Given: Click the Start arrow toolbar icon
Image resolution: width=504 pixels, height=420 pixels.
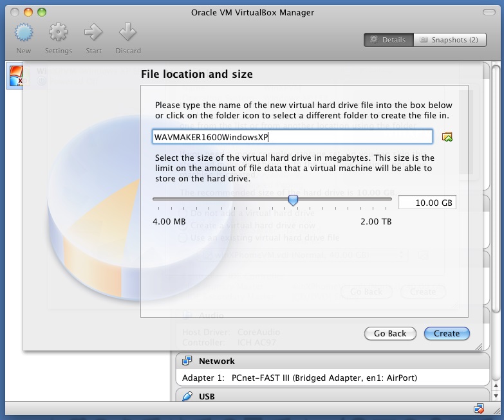Looking at the screenshot, I should [x=93, y=32].
